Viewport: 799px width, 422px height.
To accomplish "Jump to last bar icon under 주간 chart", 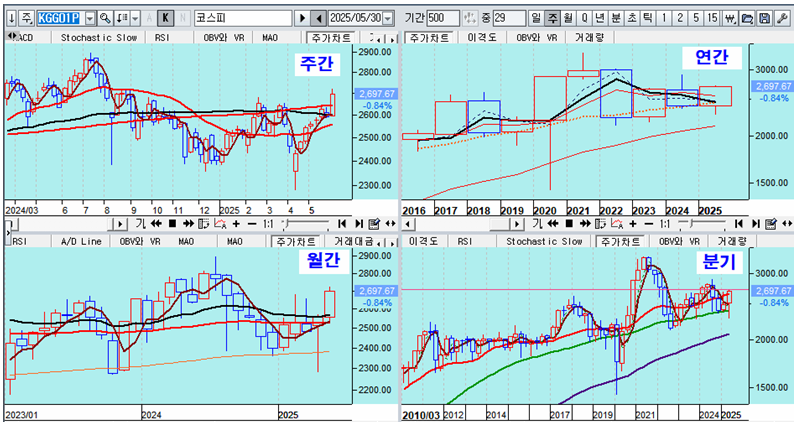I will 359,224.
